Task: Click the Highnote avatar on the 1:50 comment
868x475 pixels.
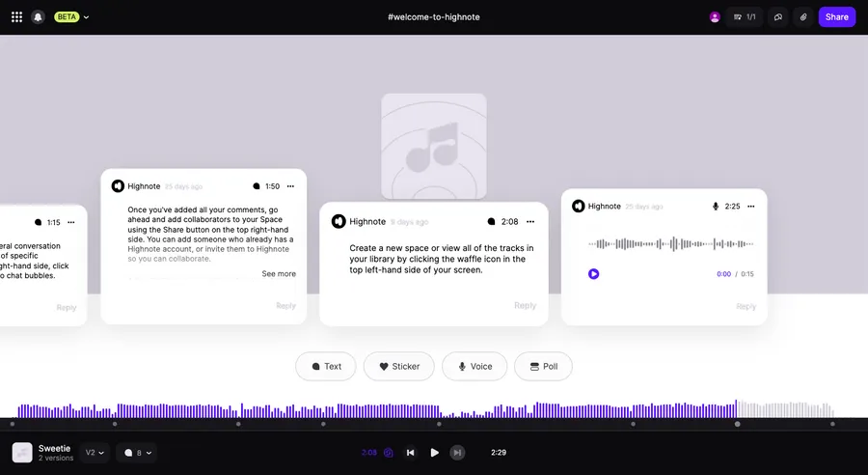Action: [x=118, y=186]
